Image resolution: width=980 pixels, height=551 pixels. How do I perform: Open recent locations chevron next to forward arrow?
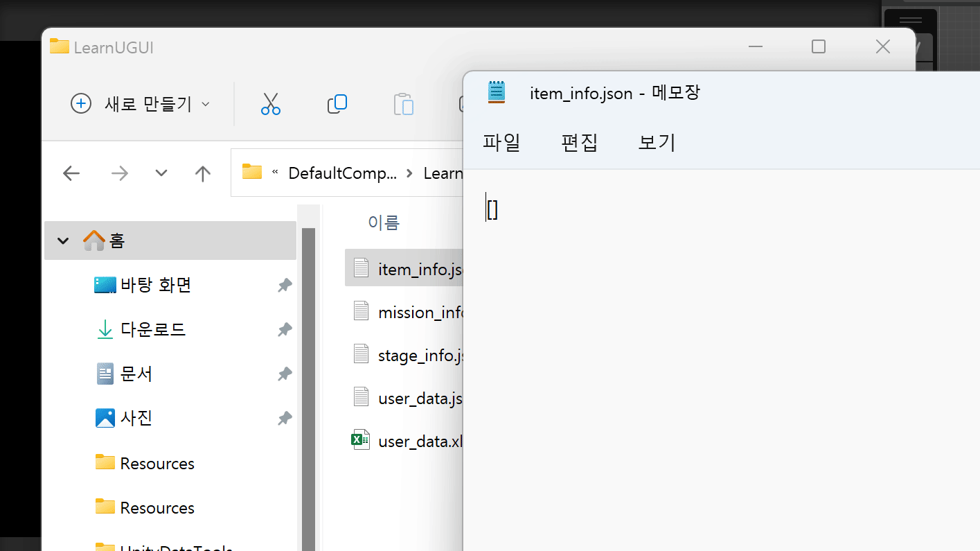[161, 173]
